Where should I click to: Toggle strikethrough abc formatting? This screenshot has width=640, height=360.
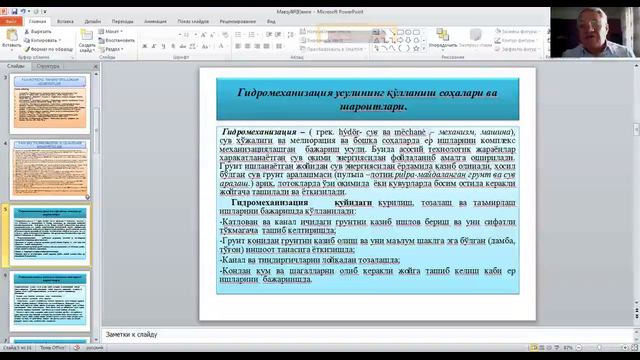click(182, 47)
